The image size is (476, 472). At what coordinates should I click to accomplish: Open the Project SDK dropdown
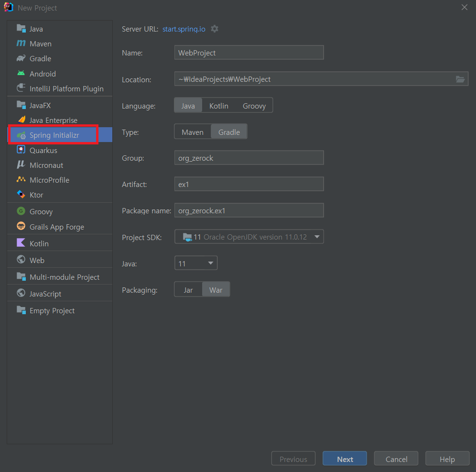click(249, 237)
